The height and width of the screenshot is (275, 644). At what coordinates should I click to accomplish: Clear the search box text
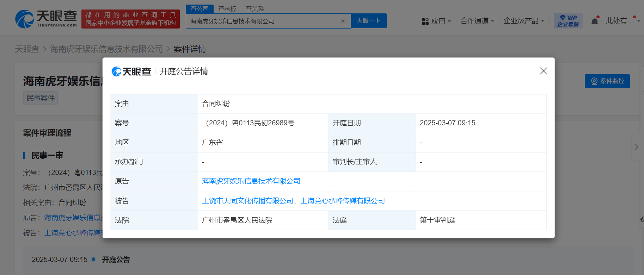coord(343,21)
